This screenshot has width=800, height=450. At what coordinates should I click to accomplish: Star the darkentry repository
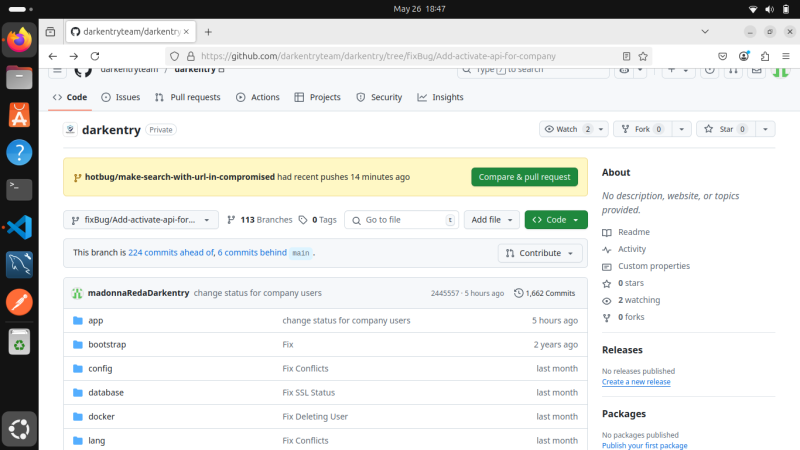point(726,129)
